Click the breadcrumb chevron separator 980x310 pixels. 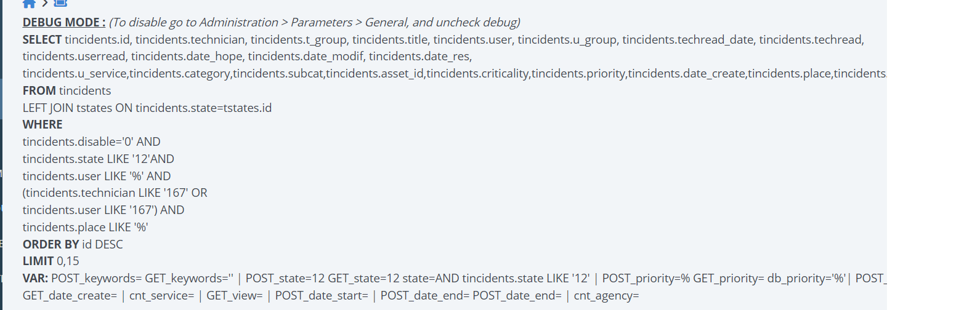click(x=45, y=3)
